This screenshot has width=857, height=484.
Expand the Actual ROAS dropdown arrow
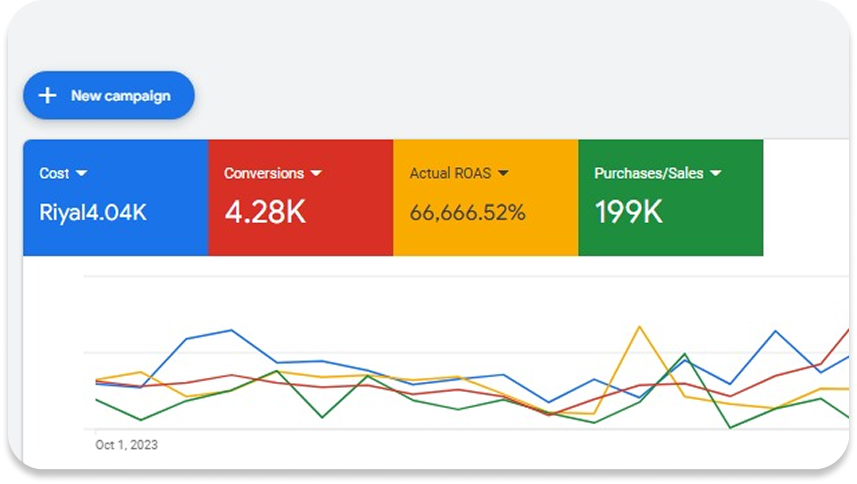click(503, 174)
